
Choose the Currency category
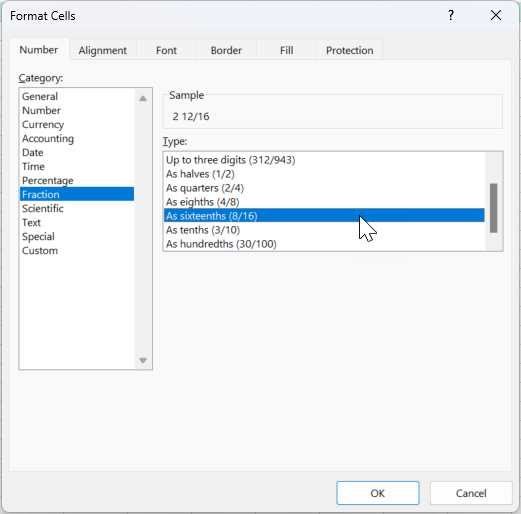(77, 124)
